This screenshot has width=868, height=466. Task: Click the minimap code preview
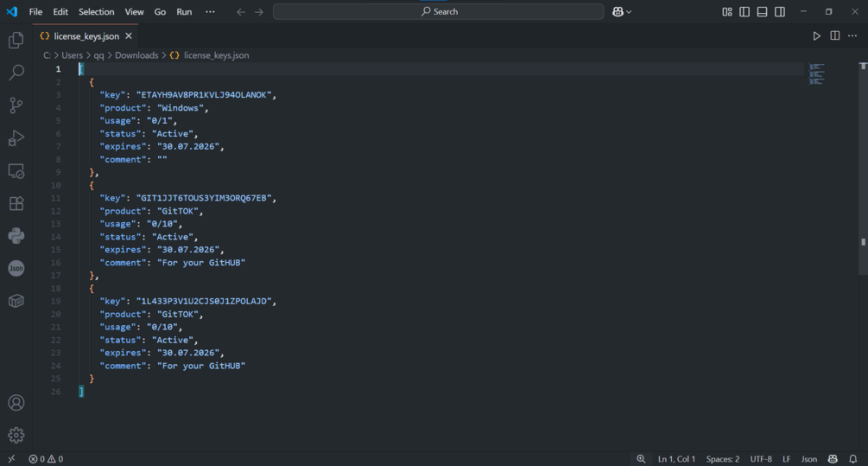point(816,74)
